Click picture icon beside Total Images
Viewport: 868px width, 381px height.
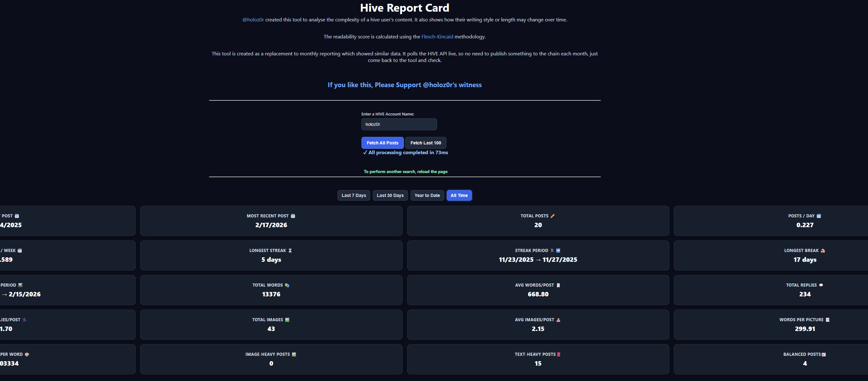point(287,320)
